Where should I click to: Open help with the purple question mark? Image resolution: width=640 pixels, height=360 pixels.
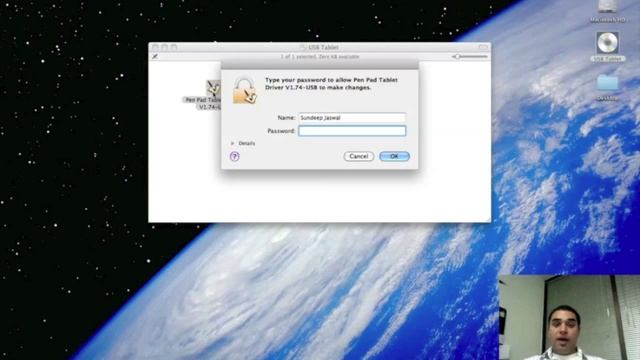(x=235, y=156)
